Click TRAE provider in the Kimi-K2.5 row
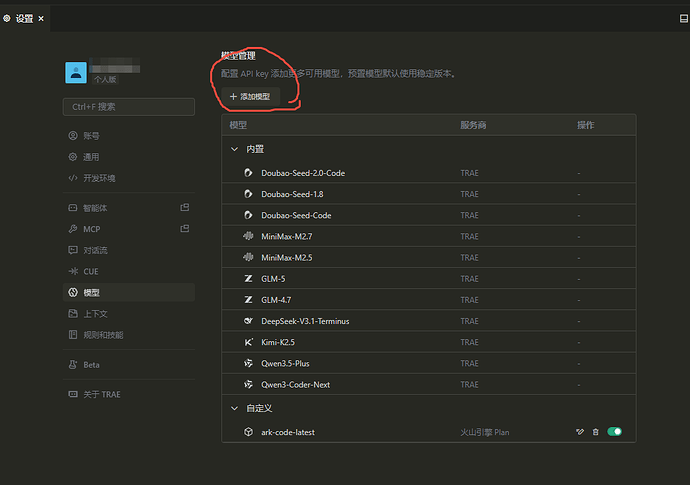The width and height of the screenshot is (690, 485). click(x=469, y=342)
